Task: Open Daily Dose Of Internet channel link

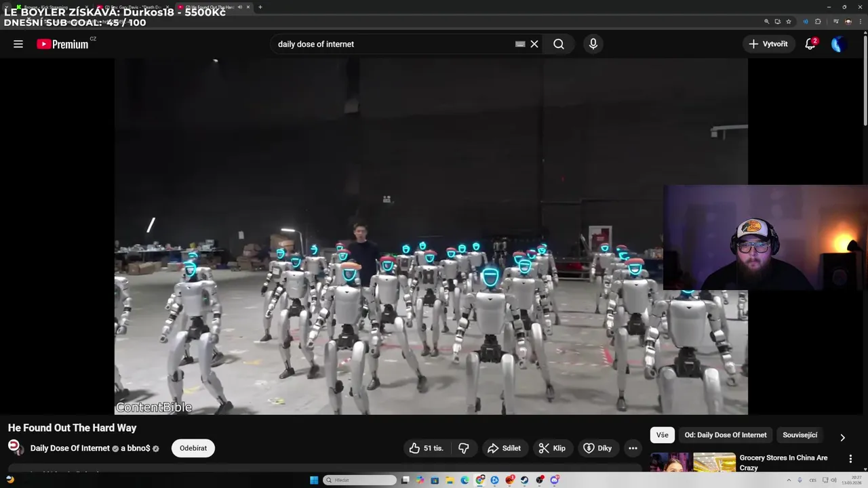Action: pos(70,448)
